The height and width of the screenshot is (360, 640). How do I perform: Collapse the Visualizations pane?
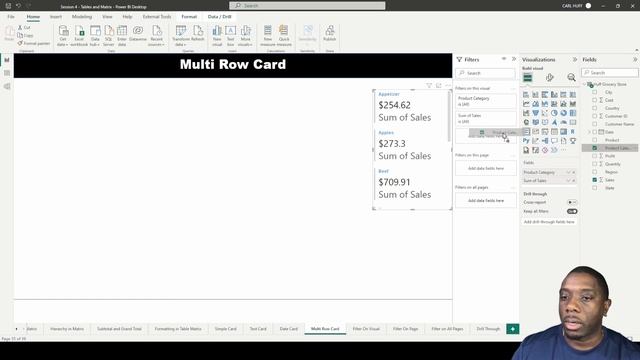(575, 60)
